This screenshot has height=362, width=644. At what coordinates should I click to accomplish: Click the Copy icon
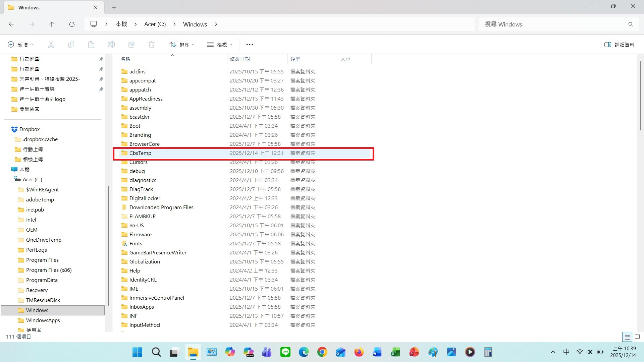coord(71,44)
